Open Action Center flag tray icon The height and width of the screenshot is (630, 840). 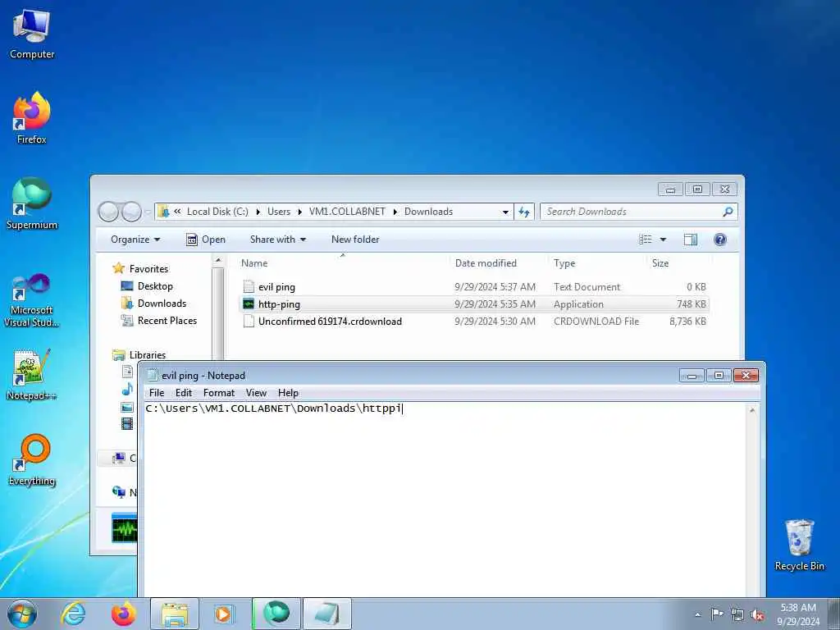(x=716, y=614)
